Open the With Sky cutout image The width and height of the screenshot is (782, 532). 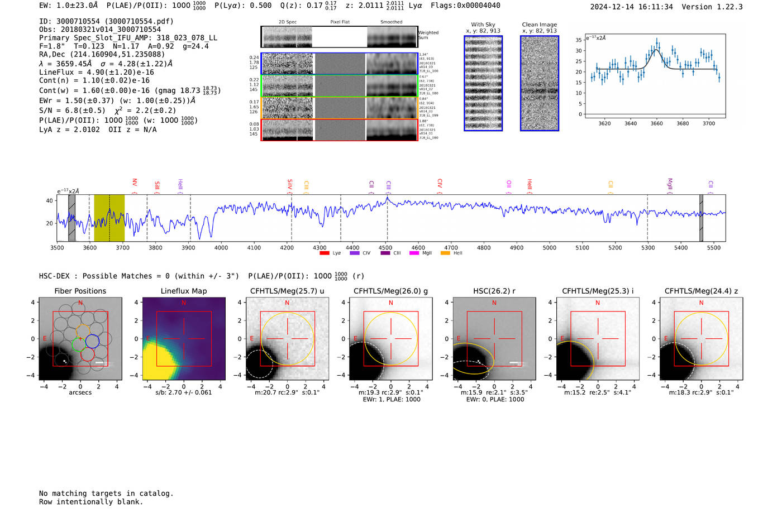pos(483,83)
